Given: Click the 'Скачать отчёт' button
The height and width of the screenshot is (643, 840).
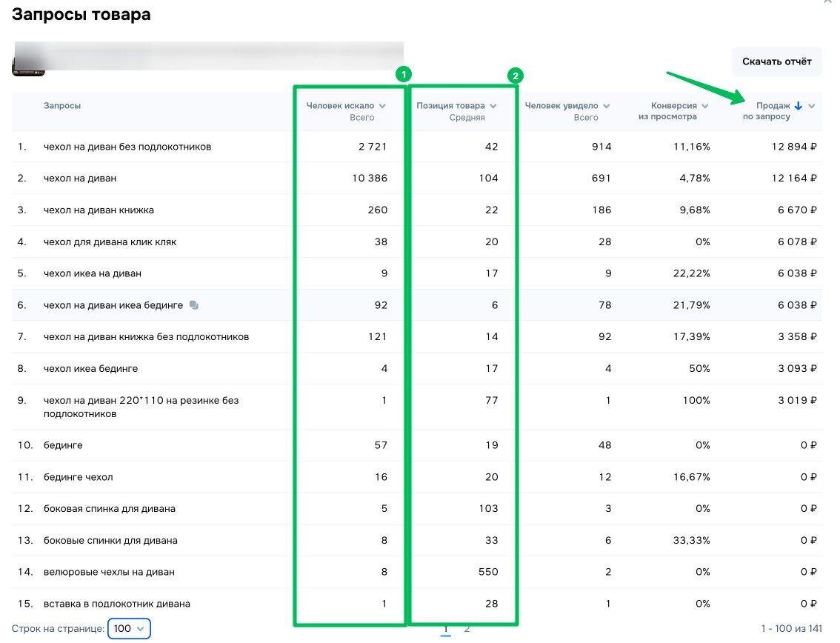Looking at the screenshot, I should pyautogui.click(x=777, y=61).
